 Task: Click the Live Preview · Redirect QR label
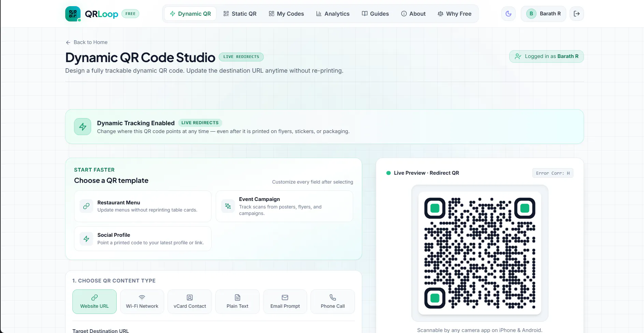(x=426, y=173)
